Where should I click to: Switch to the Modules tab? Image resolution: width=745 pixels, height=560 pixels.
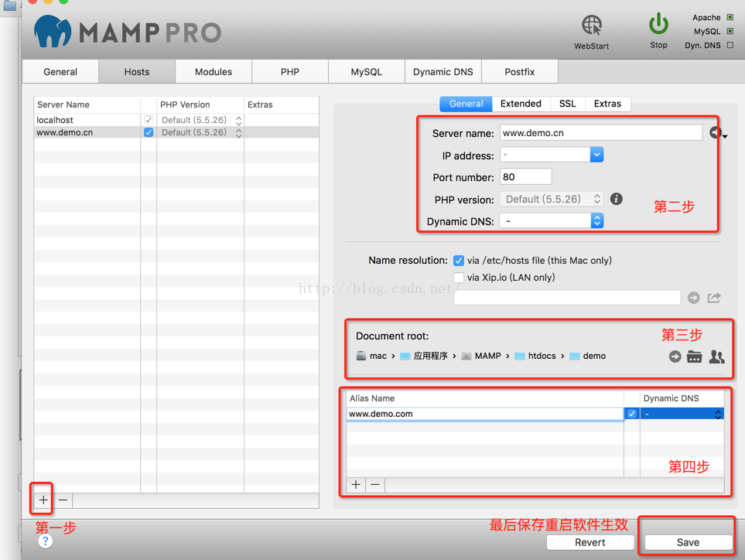pyautogui.click(x=214, y=72)
